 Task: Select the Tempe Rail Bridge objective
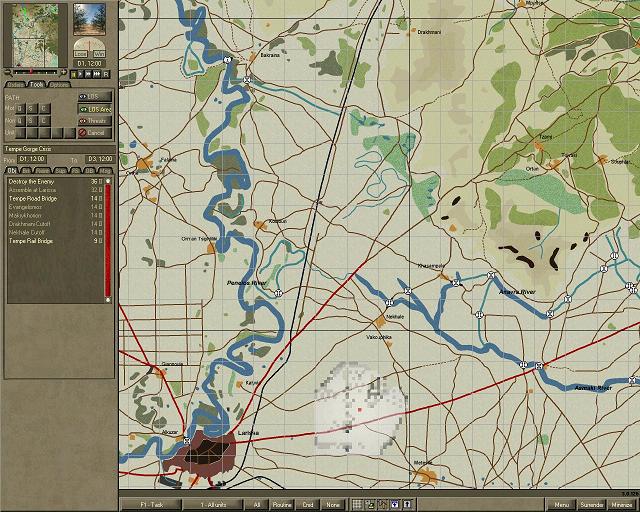(56, 241)
